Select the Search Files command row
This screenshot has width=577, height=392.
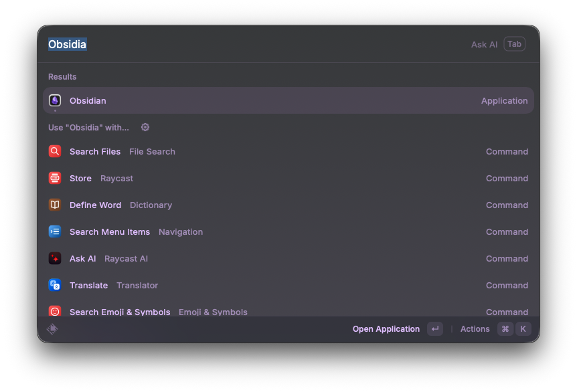tap(288, 152)
